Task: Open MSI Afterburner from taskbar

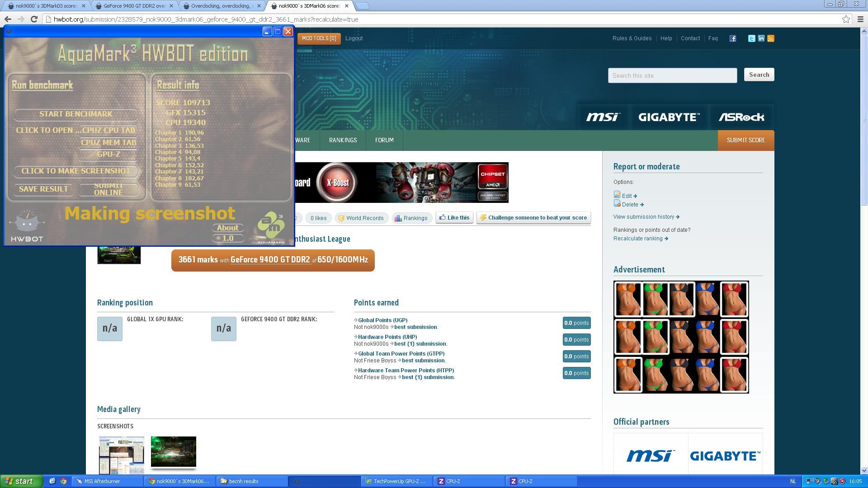Action: (108, 481)
